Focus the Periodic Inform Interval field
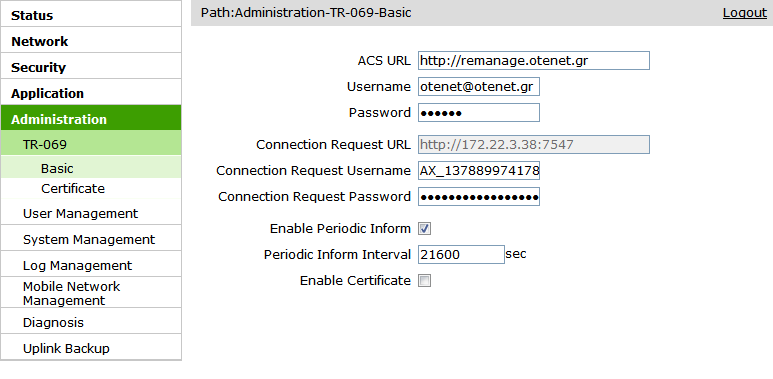This screenshot has width=773, height=379. coord(461,254)
